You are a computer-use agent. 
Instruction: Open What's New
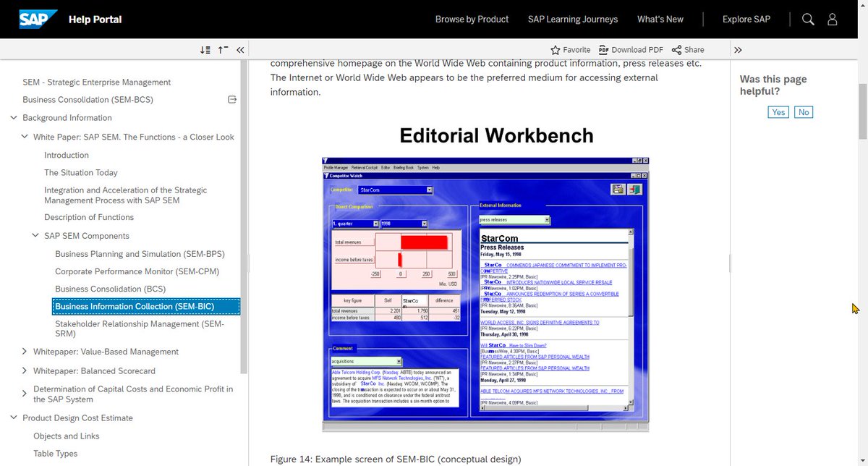(x=660, y=20)
